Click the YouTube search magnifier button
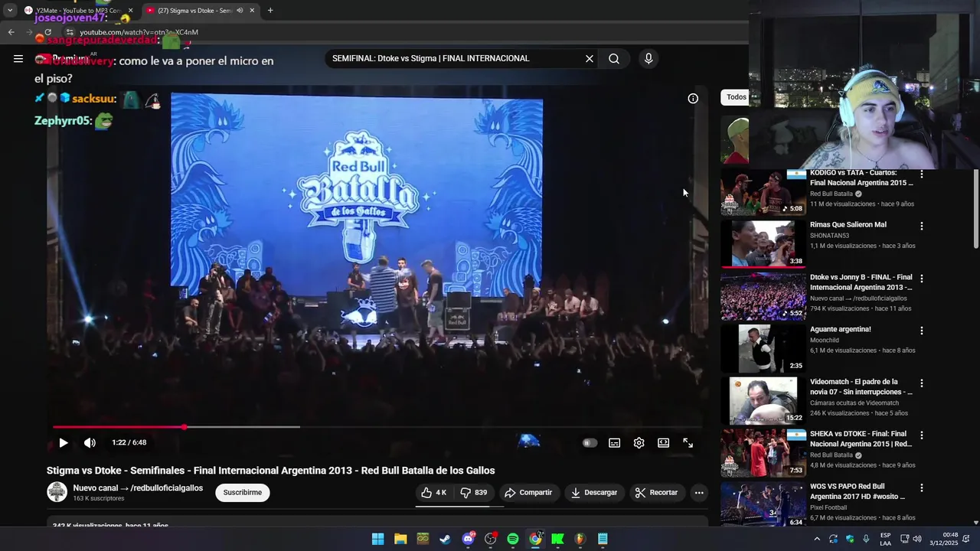 (614, 59)
